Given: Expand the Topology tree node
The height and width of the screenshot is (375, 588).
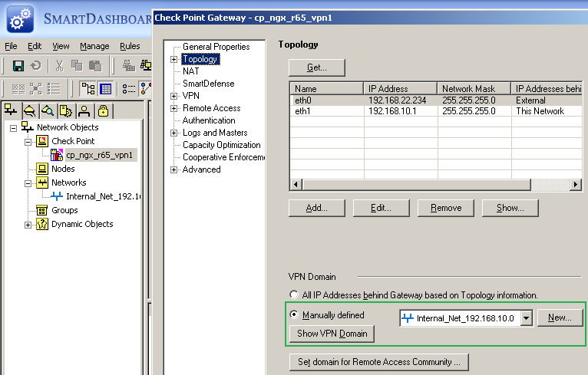Looking at the screenshot, I should click(x=173, y=59).
